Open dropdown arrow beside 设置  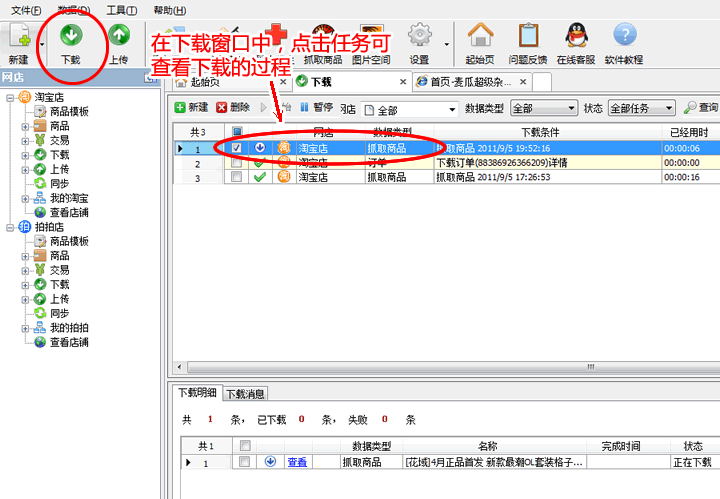(446, 45)
